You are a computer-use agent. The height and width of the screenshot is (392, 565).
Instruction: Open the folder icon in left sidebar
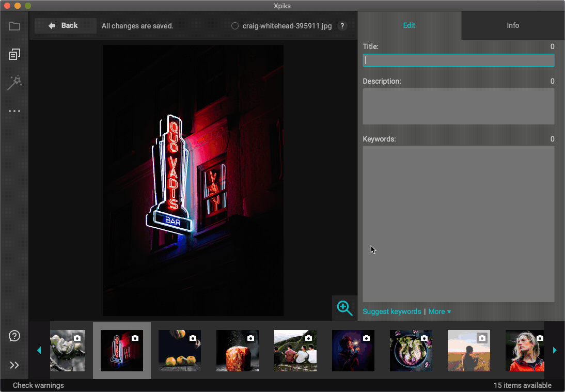14,26
